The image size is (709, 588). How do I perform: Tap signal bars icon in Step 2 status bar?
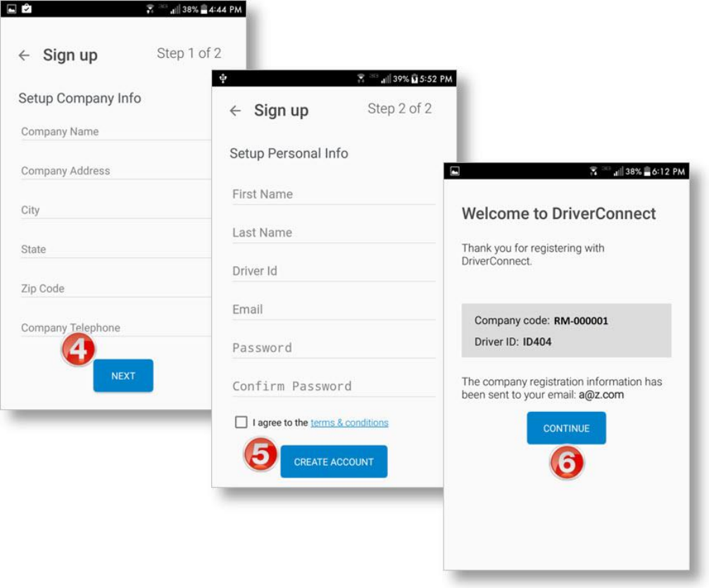(386, 79)
